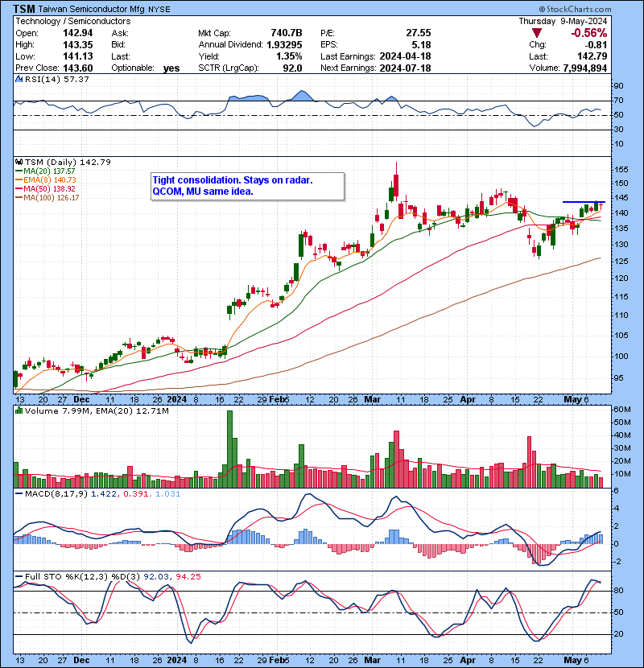Click the 90 level on the RSI axis
The height and width of the screenshot is (668, 644).
[x=618, y=86]
